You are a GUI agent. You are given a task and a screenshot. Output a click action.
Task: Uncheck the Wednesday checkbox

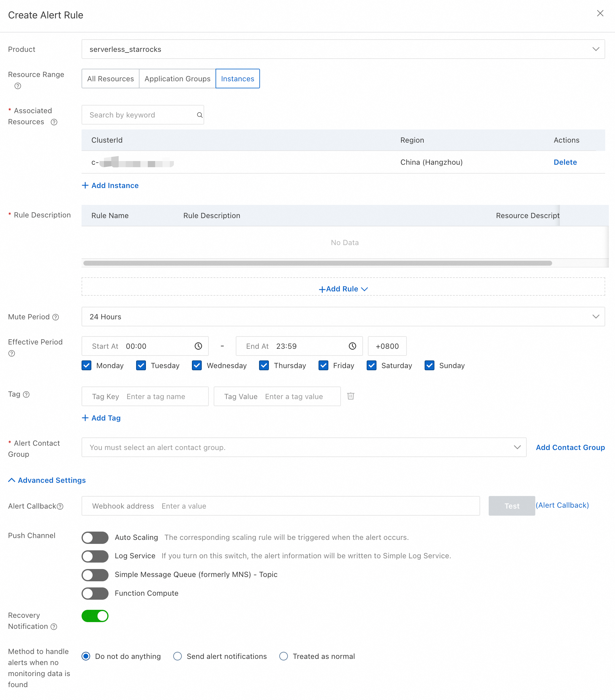tap(197, 365)
